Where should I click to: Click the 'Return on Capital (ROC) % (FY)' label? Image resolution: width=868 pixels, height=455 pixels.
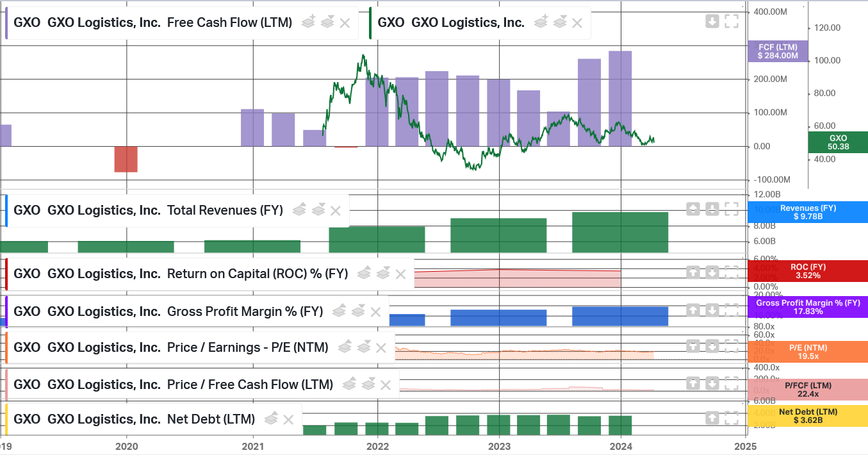pos(258,274)
